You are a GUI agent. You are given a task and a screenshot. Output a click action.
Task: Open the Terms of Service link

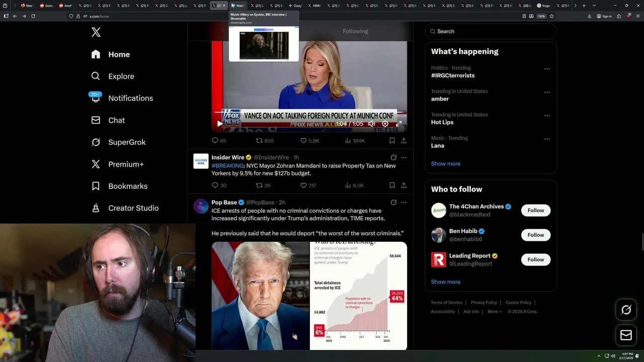click(446, 303)
